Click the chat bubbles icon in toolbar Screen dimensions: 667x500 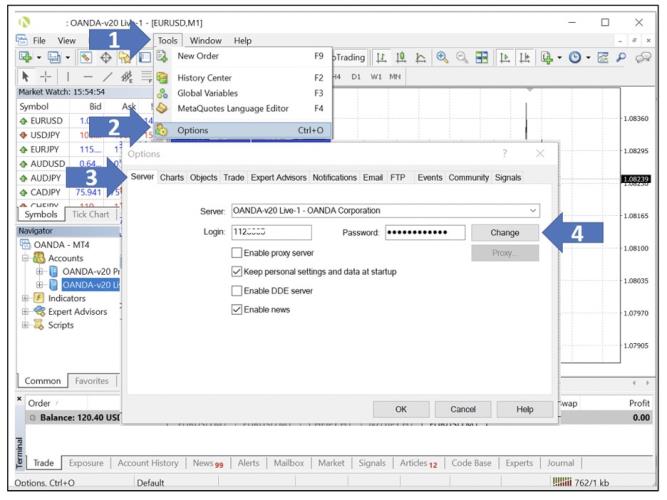point(643,57)
